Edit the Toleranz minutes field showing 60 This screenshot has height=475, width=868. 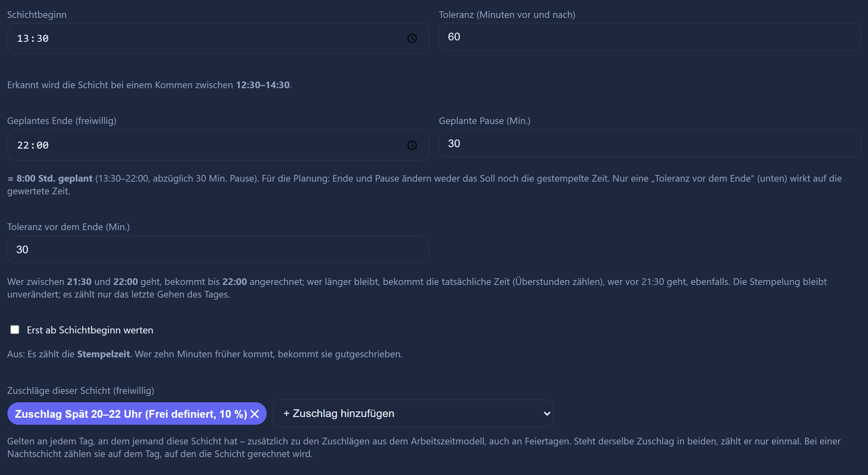coord(650,37)
